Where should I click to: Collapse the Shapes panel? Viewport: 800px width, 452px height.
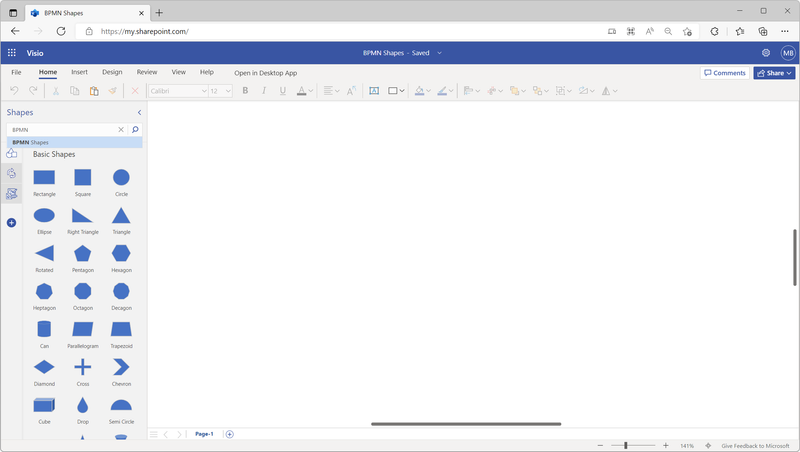point(139,112)
